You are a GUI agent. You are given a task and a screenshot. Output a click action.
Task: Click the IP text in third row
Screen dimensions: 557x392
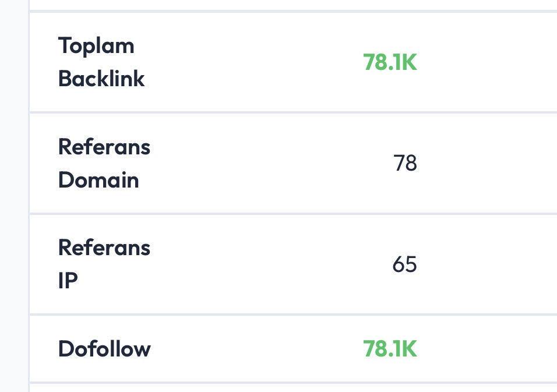tap(68, 281)
